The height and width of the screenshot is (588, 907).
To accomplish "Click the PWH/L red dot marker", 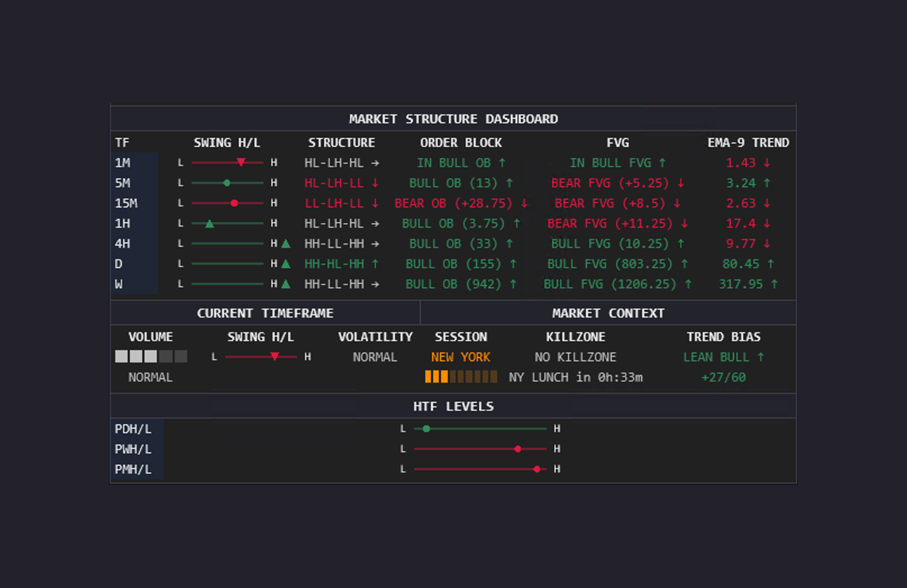I will coord(518,449).
